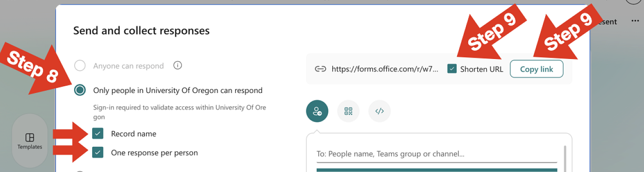Image resolution: width=644 pixels, height=172 pixels.
Task: Open the embed code share option
Action: [x=380, y=111]
